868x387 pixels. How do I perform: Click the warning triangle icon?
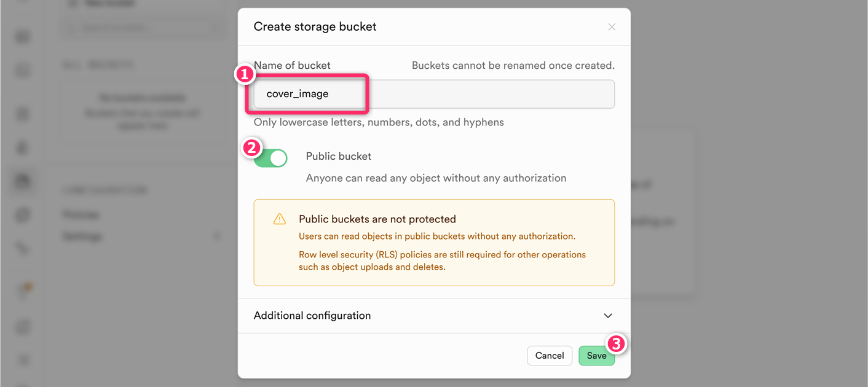click(280, 219)
